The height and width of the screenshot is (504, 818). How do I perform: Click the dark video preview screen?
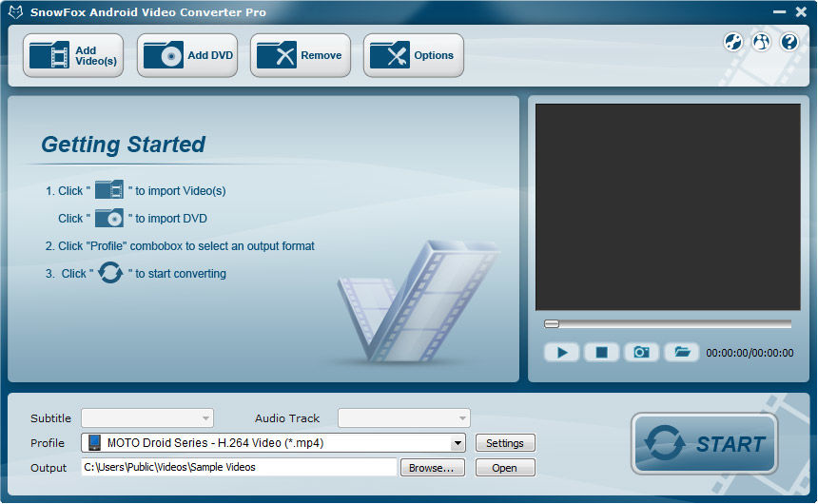click(x=668, y=207)
